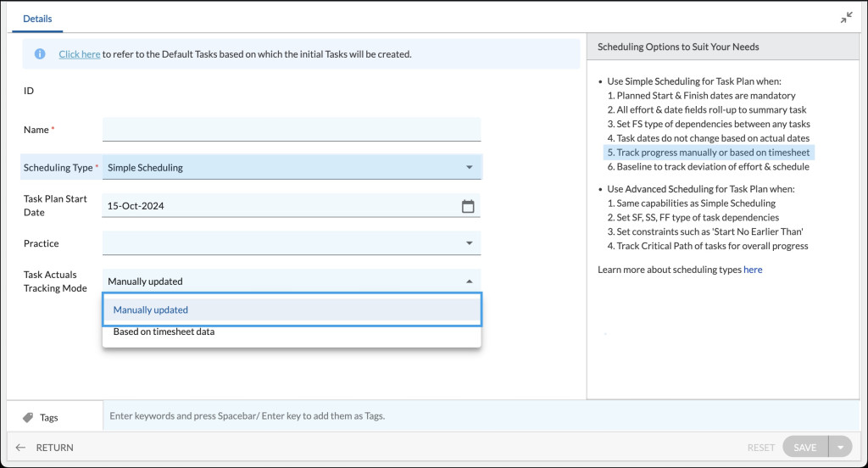Click the ID field label
This screenshot has width=868, height=468.
[x=29, y=91]
